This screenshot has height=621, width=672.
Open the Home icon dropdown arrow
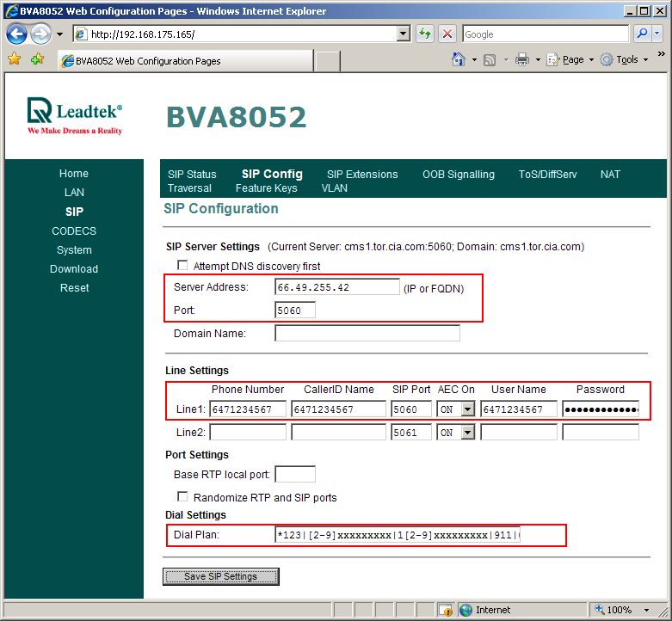[x=474, y=60]
